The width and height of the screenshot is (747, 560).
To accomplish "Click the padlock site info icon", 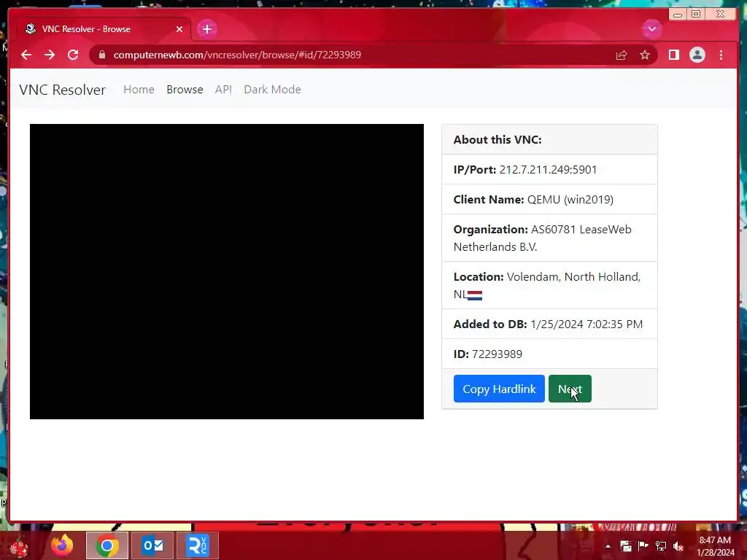I will (x=101, y=55).
